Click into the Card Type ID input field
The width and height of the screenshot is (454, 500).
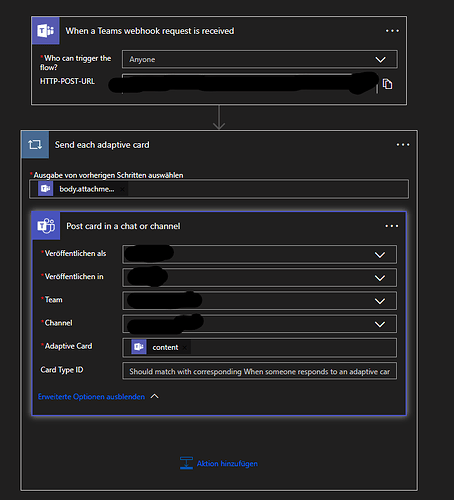click(x=260, y=371)
